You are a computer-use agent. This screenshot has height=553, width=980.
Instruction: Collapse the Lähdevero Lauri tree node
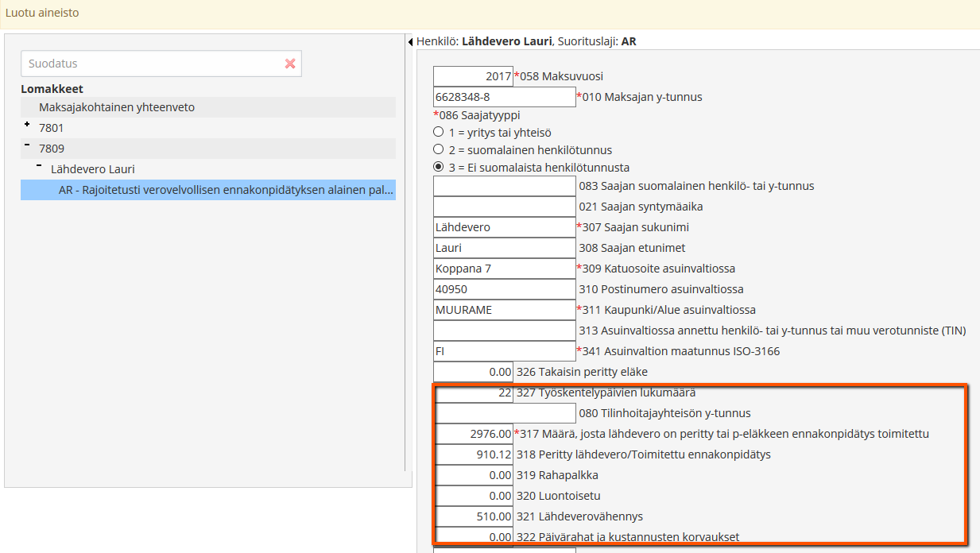coord(39,166)
